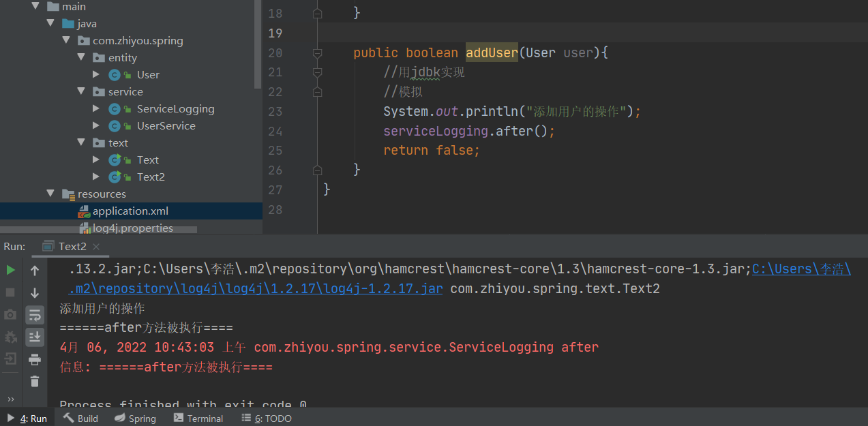Select Text class in project tree
The image size is (868, 426).
pos(147,159)
